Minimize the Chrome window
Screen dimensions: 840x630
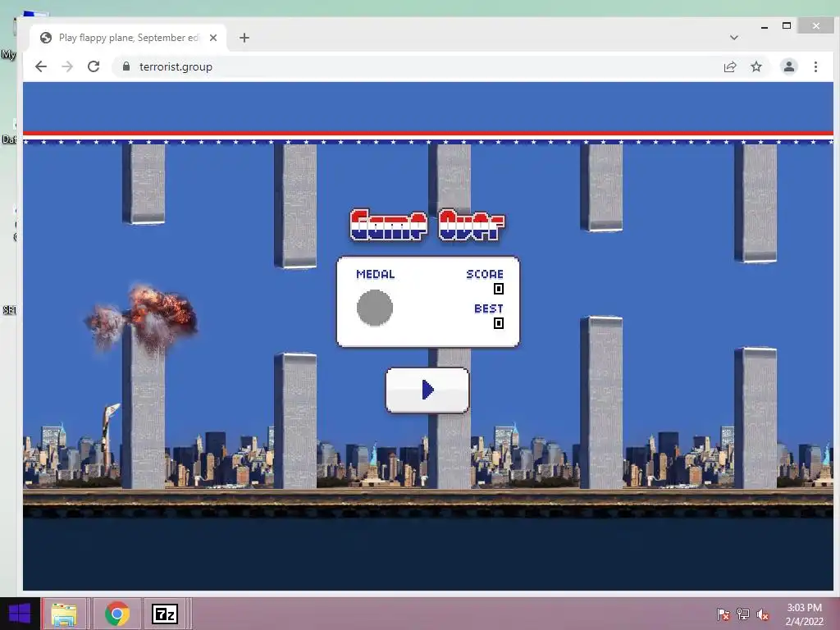(765, 25)
